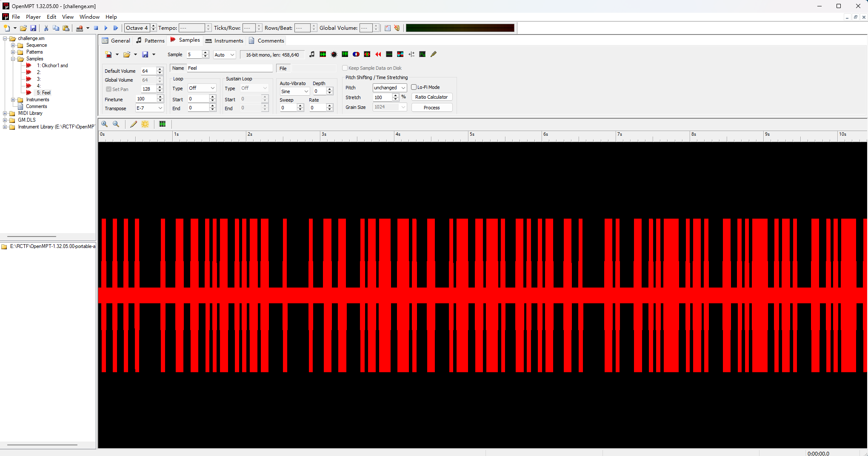Click the green grid icon beside draw tools

(x=163, y=124)
